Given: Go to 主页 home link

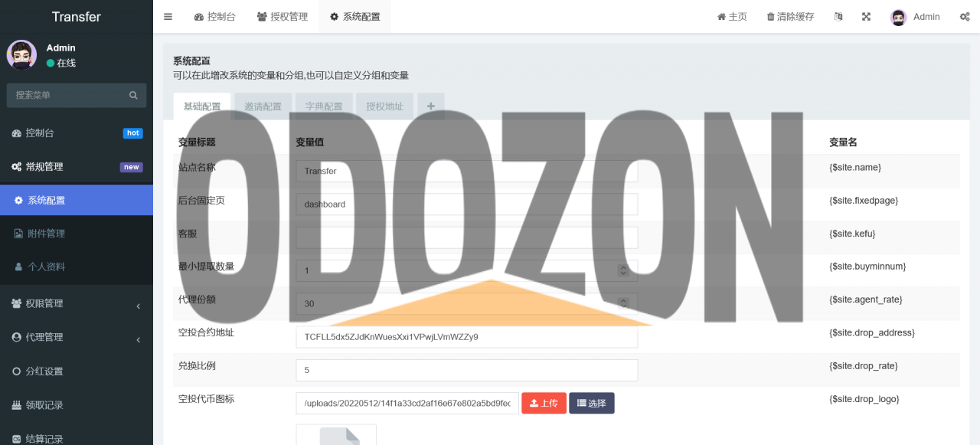Looking at the screenshot, I should (x=732, y=17).
